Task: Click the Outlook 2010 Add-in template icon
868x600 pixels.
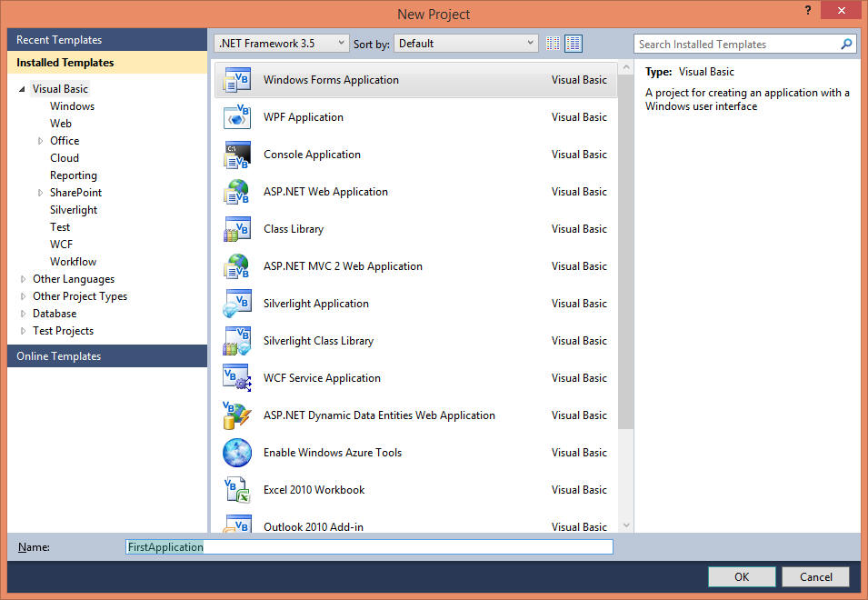Action: (x=237, y=524)
